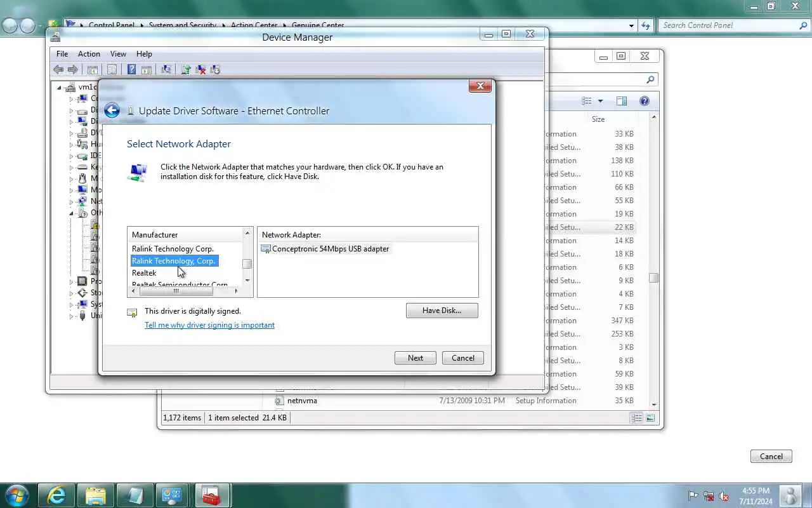Expand System devices node in device tree
Screen dimensions: 812x508
(x=71, y=304)
